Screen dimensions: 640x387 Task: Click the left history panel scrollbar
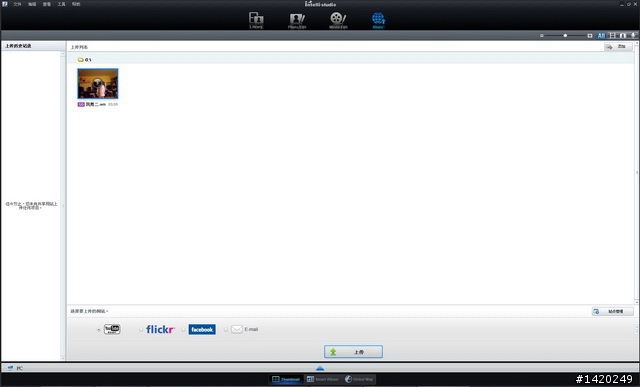pyautogui.click(x=63, y=206)
